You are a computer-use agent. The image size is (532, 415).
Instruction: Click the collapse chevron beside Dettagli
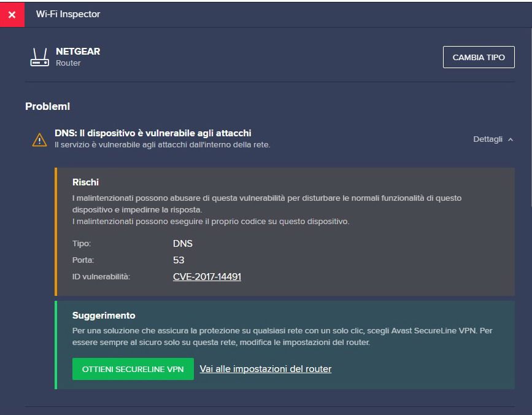point(511,139)
